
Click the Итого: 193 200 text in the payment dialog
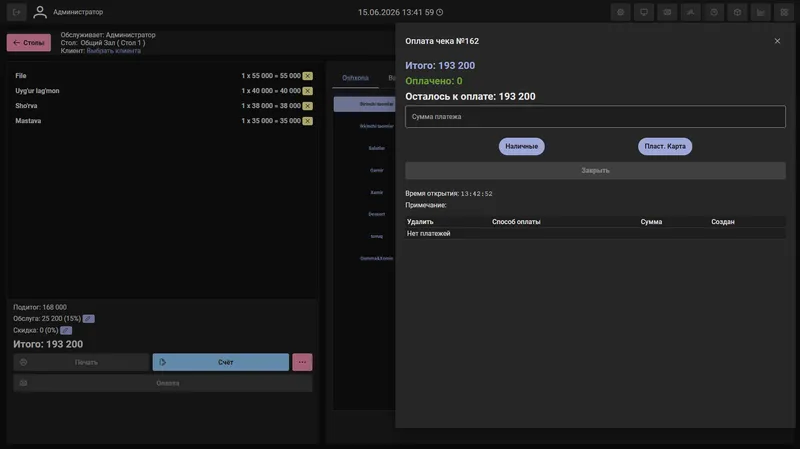coord(440,66)
